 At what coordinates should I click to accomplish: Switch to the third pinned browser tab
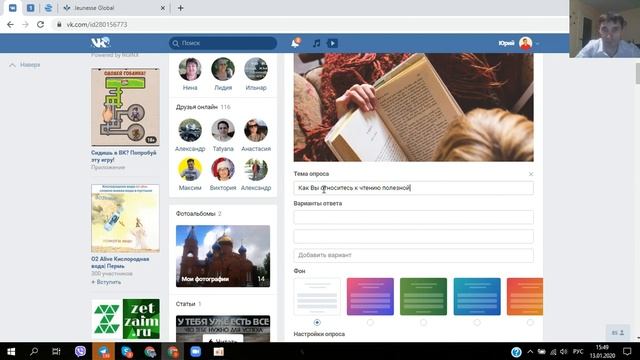[48, 8]
